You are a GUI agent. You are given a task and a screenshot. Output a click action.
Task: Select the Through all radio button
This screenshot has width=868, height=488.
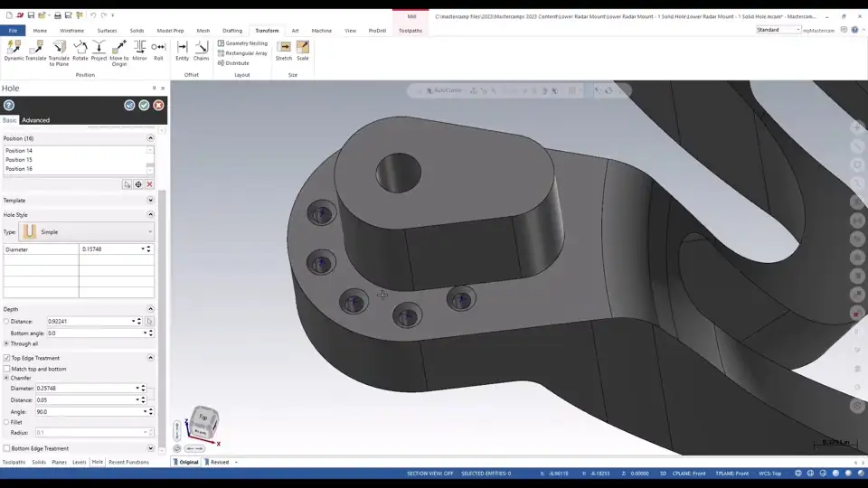pyautogui.click(x=6, y=343)
